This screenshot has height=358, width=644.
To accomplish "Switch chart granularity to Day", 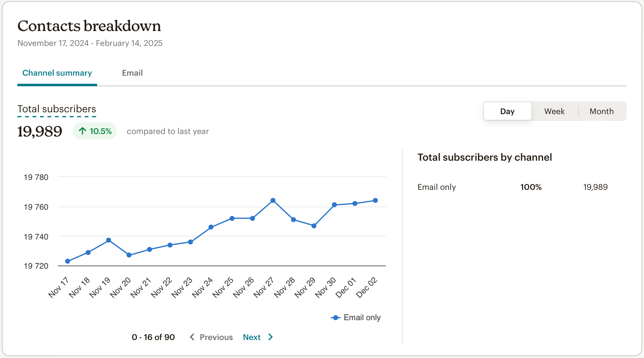I will coord(507,111).
